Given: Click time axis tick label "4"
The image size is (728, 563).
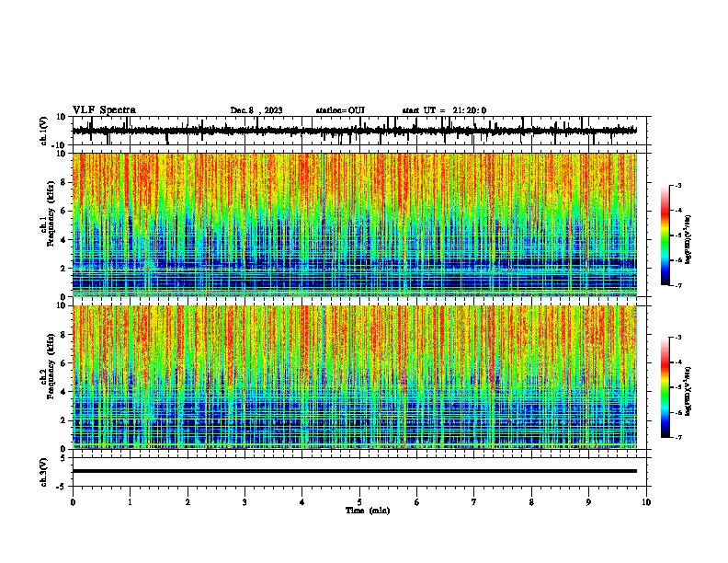Looking at the screenshot, I should [x=302, y=502].
